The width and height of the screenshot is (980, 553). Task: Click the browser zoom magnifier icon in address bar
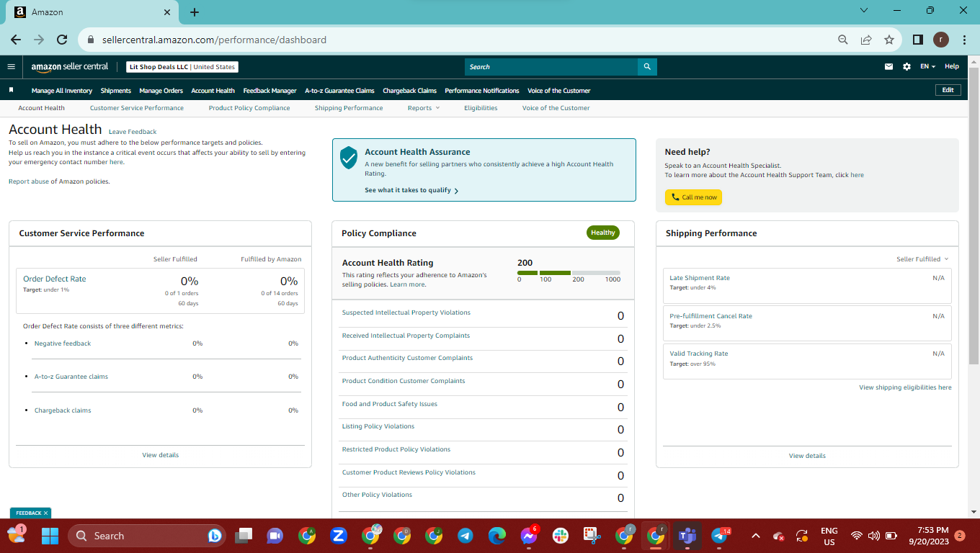[x=843, y=40]
